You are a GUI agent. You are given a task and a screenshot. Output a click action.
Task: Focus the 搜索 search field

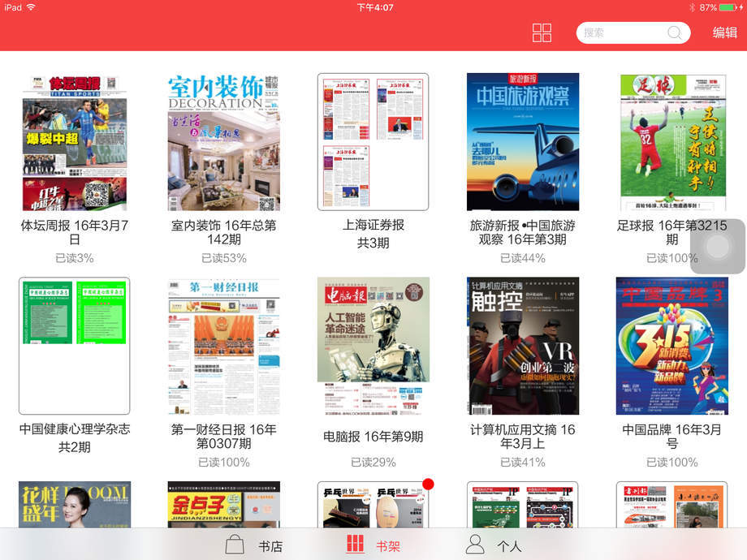[633, 32]
